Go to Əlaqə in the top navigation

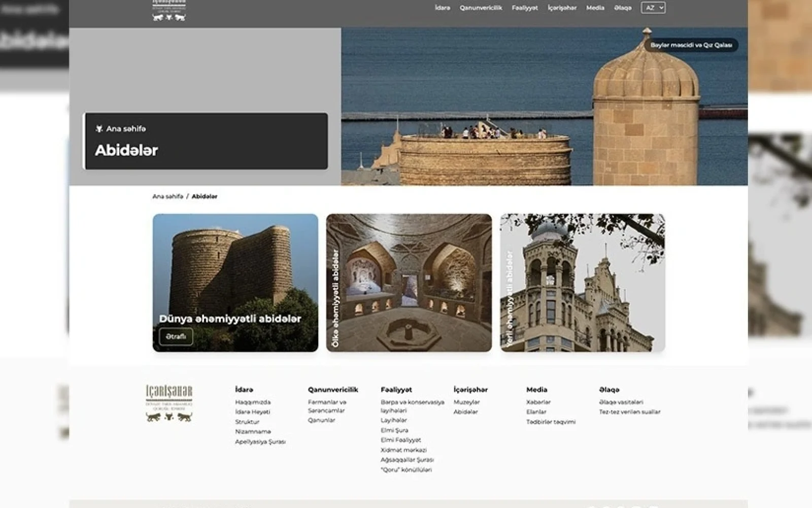point(622,8)
